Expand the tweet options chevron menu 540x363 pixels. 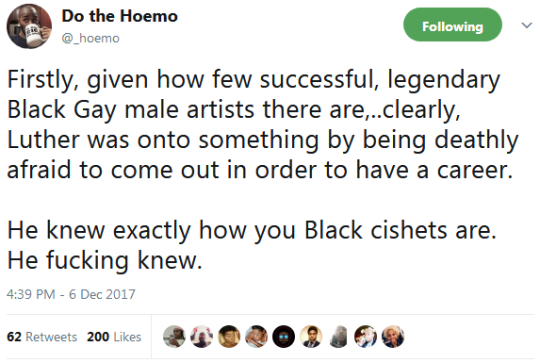pos(527,25)
